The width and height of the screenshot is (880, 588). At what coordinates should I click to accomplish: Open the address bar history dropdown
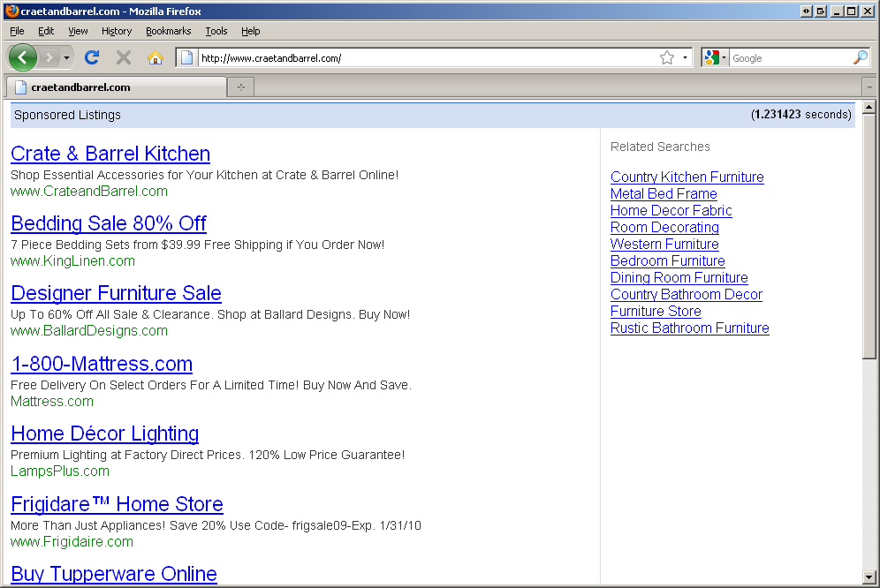[685, 57]
